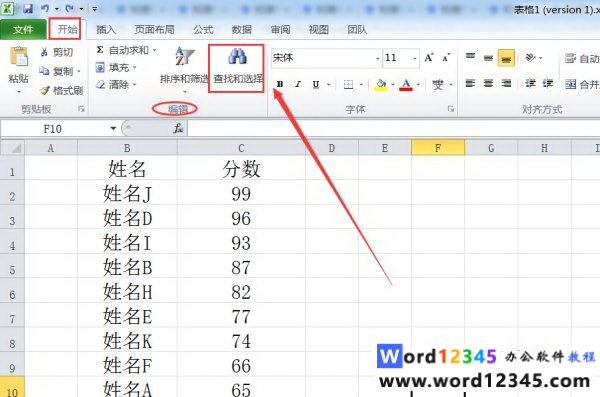Open the font size 11 dropdown
Screen dimensions: 600x397
click(415, 59)
